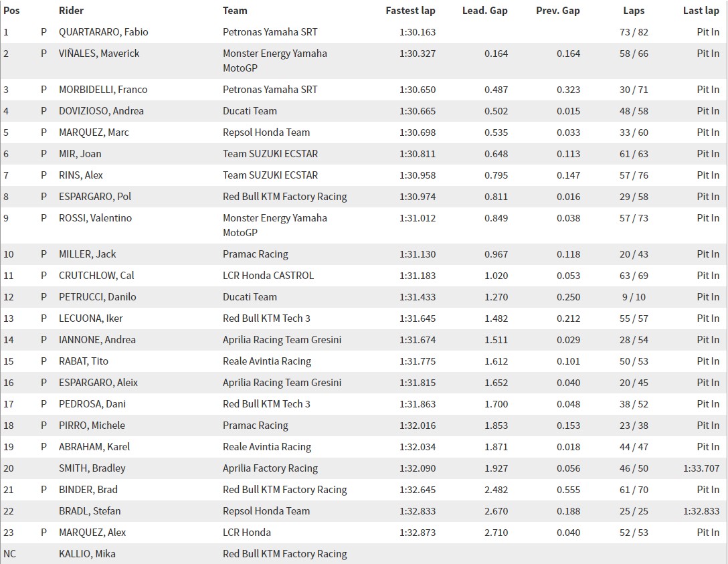Click Pos column header
728x564 pixels.
click(x=11, y=10)
